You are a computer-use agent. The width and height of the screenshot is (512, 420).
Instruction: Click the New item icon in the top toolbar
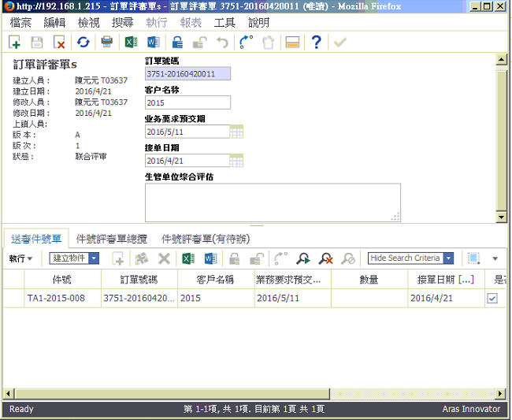click(15, 43)
